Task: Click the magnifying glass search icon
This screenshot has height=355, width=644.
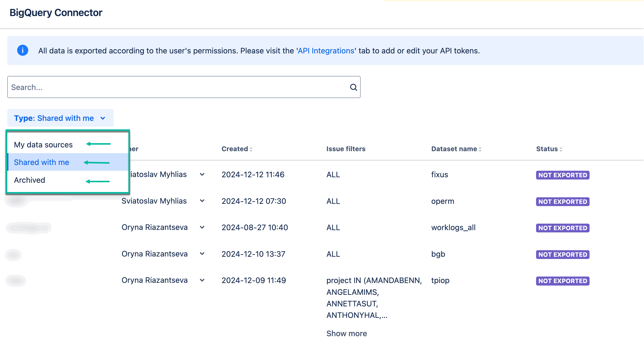Action: pos(353,87)
